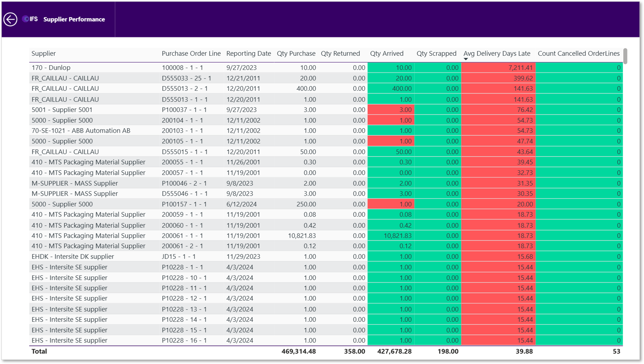Click the vertical scrollbar of the table
The width and height of the screenshot is (644, 364).
[625, 56]
